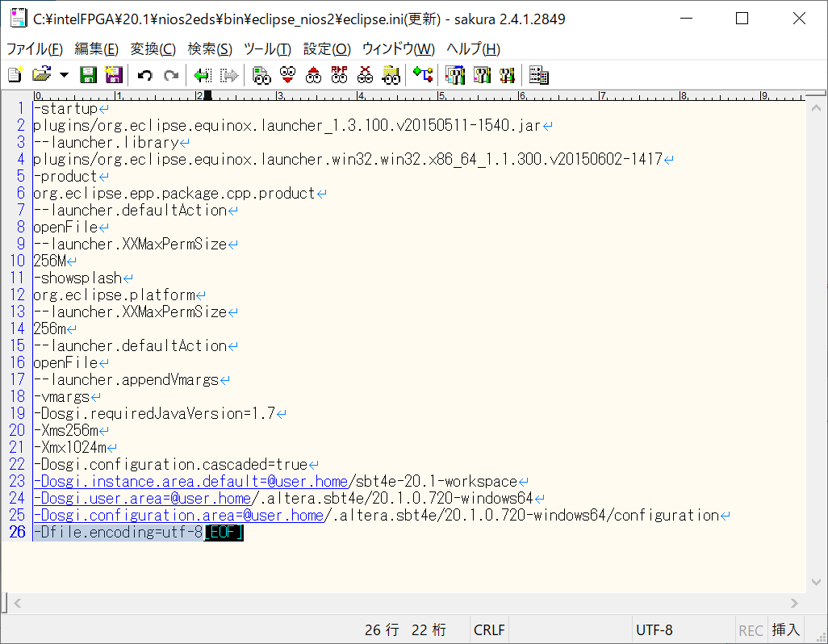Click the jump forward history icon
This screenshot has width=828, height=644.
click(x=229, y=75)
